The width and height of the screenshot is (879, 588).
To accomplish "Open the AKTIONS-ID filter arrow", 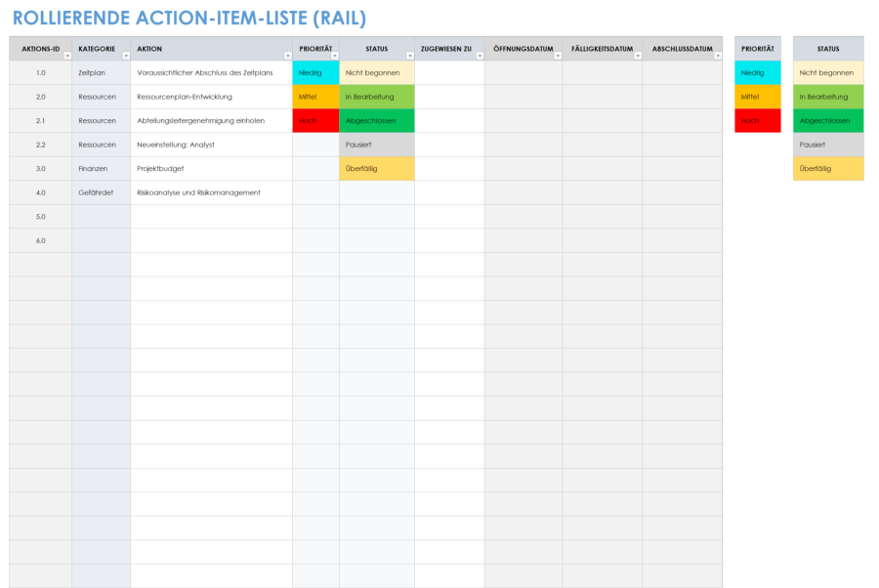I will click(x=65, y=56).
